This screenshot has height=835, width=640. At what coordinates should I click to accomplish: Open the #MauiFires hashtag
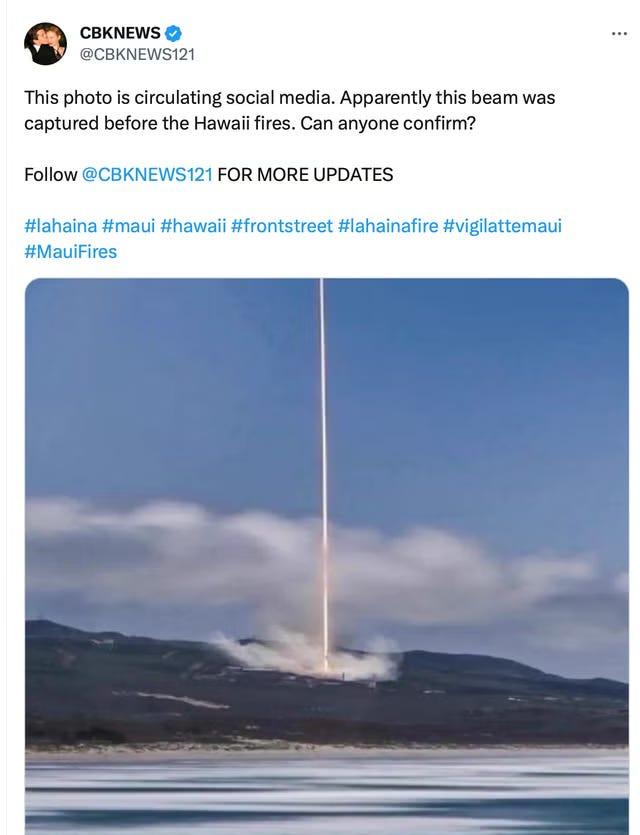tap(71, 251)
